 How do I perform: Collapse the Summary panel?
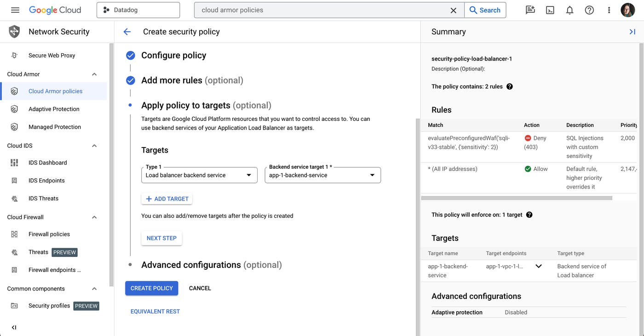tap(632, 32)
